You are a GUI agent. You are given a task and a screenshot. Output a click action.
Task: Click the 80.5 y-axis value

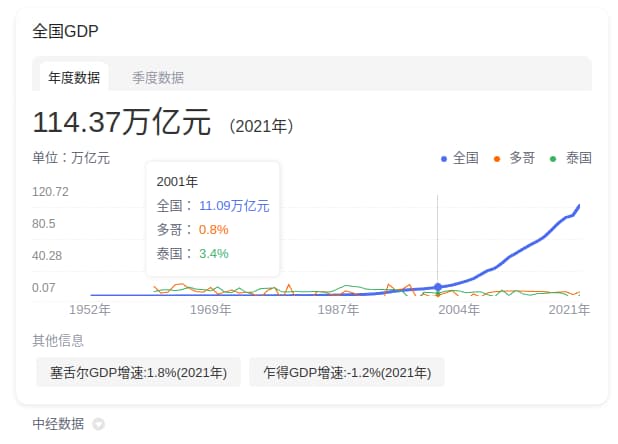(44, 224)
